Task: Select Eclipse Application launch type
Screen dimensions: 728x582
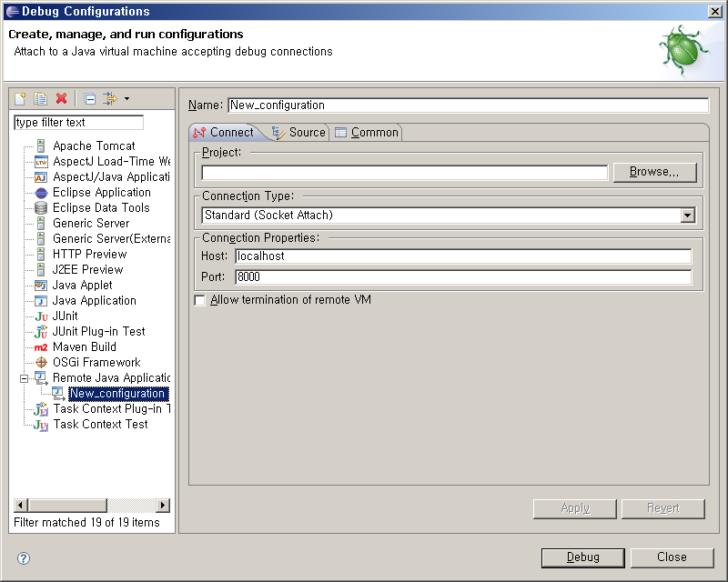Action: click(x=101, y=192)
